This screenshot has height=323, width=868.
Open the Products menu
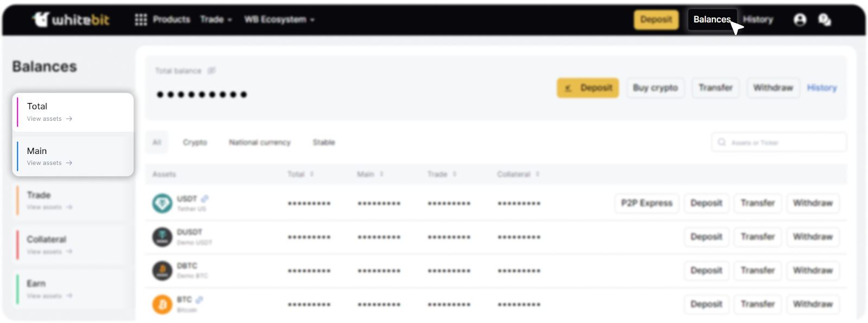point(171,20)
